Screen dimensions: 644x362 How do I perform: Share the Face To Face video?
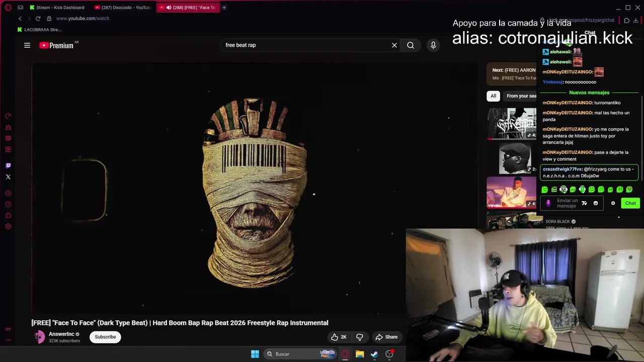[386, 337]
